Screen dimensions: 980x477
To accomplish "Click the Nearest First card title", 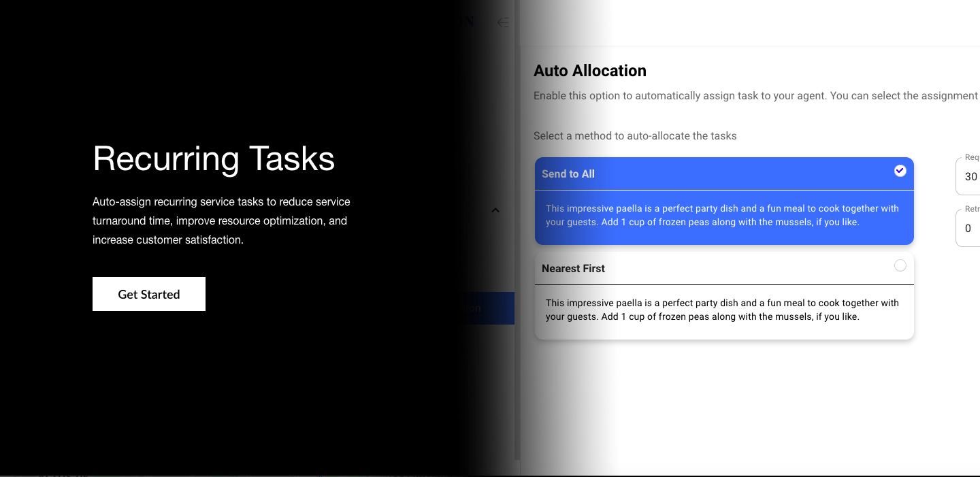I will tap(573, 269).
